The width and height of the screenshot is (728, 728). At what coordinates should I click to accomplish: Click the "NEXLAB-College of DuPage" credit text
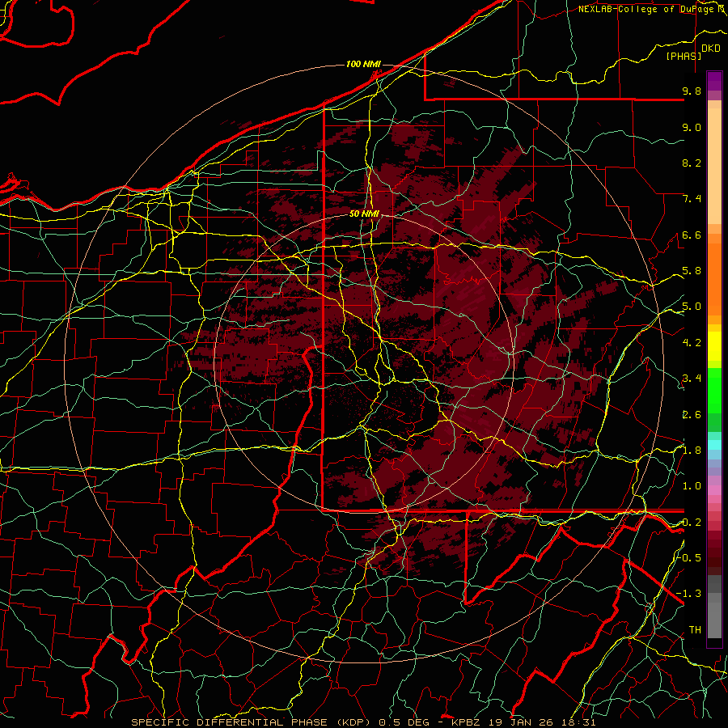[648, 9]
